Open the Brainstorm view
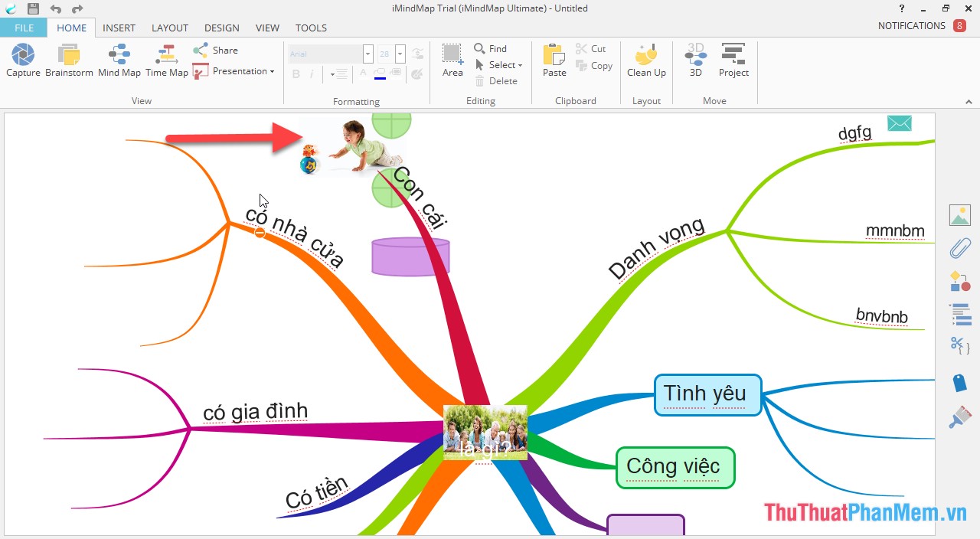Screen dimensions: 980x539 (x=69, y=60)
